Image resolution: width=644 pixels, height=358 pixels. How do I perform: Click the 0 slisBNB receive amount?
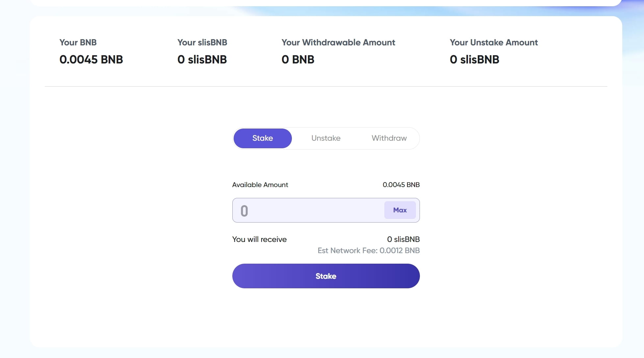[403, 239]
